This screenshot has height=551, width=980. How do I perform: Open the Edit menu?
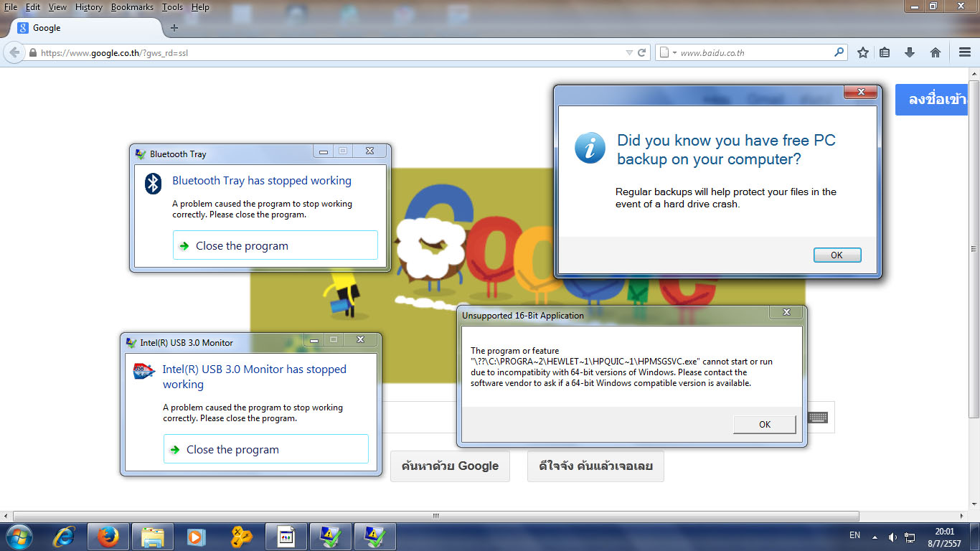pos(33,7)
